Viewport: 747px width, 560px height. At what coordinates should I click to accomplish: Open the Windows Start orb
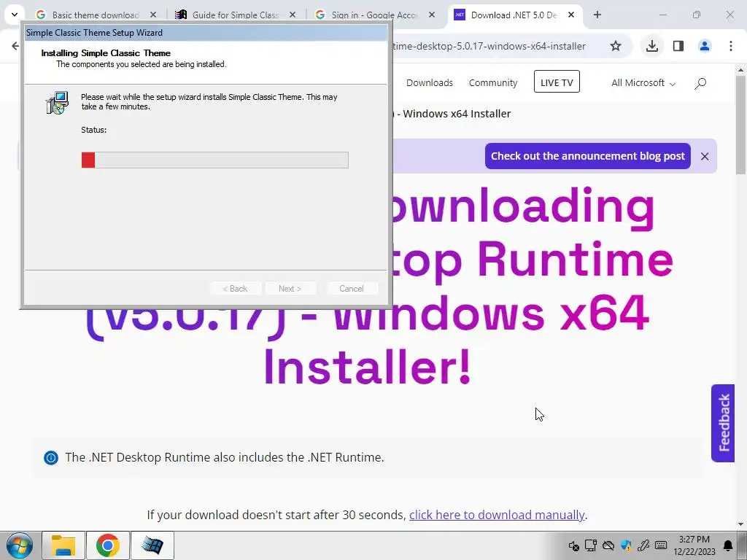pos(20,545)
